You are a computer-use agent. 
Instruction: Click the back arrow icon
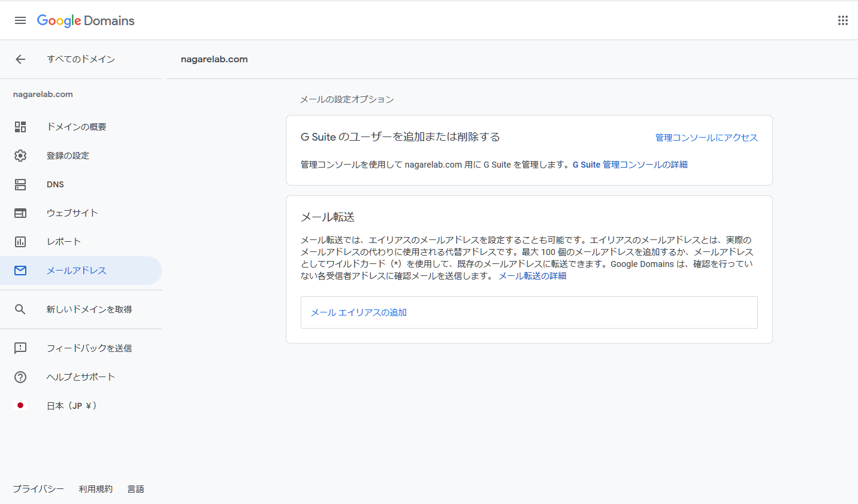click(x=20, y=59)
